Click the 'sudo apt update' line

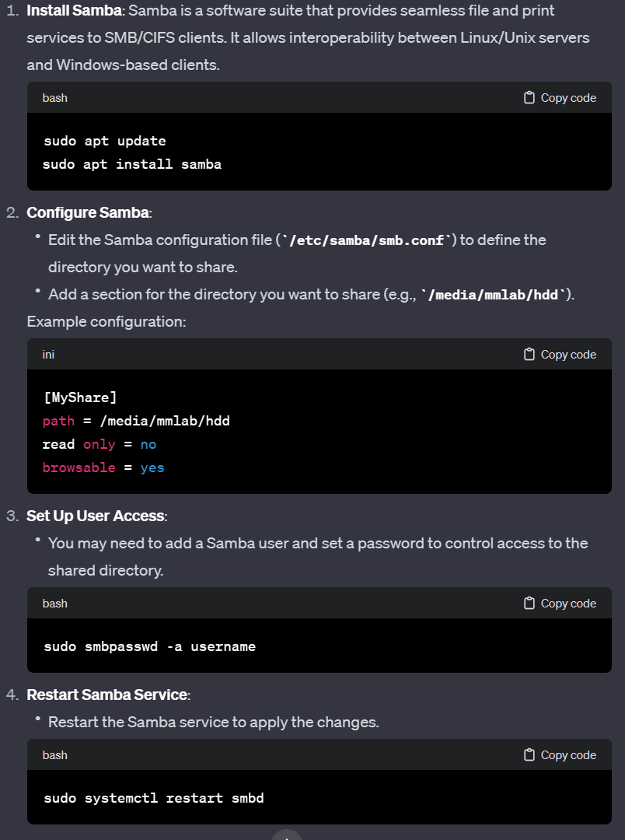click(105, 141)
